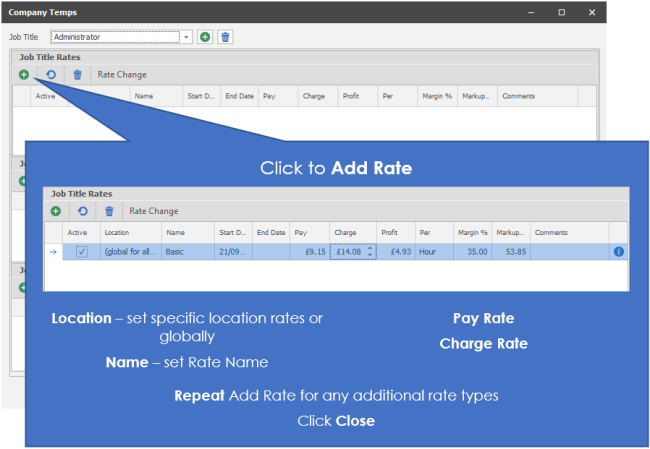Sort by the Margin % column header in top grid
650x449 pixels.
click(436, 96)
